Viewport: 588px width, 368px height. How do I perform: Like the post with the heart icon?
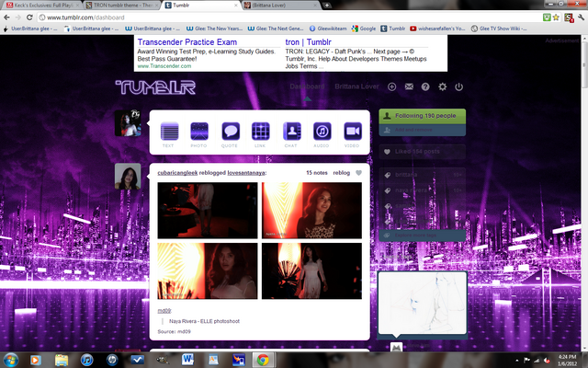click(x=358, y=173)
